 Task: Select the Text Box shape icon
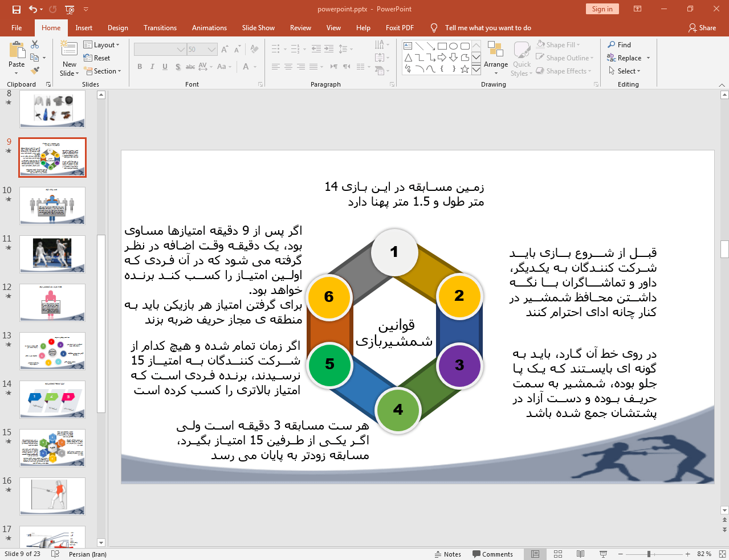408,46
